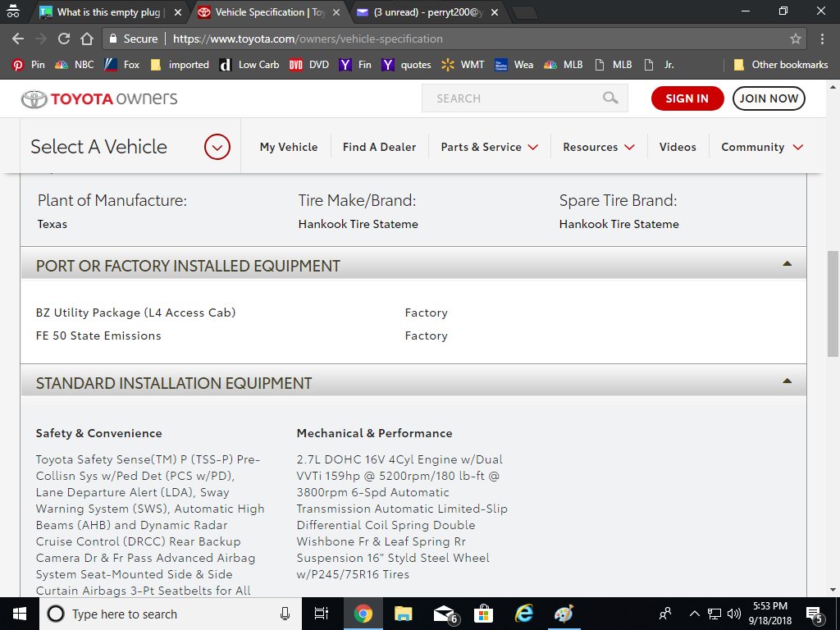Click the site SEARCH input field
The image size is (840, 630).
click(524, 98)
